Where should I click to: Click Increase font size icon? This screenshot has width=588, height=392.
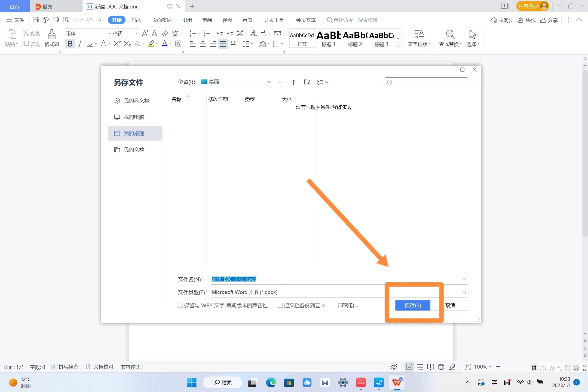[x=145, y=33]
